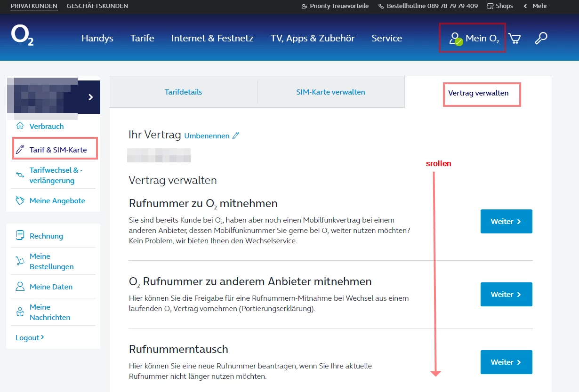Open Meine Bestellungen in sidebar
This screenshot has height=392, width=579.
pos(52,261)
